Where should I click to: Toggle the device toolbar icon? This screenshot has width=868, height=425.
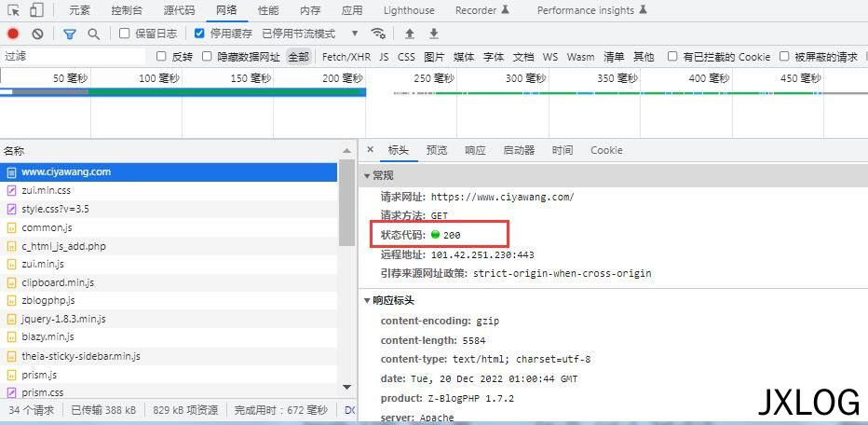pos(36,10)
